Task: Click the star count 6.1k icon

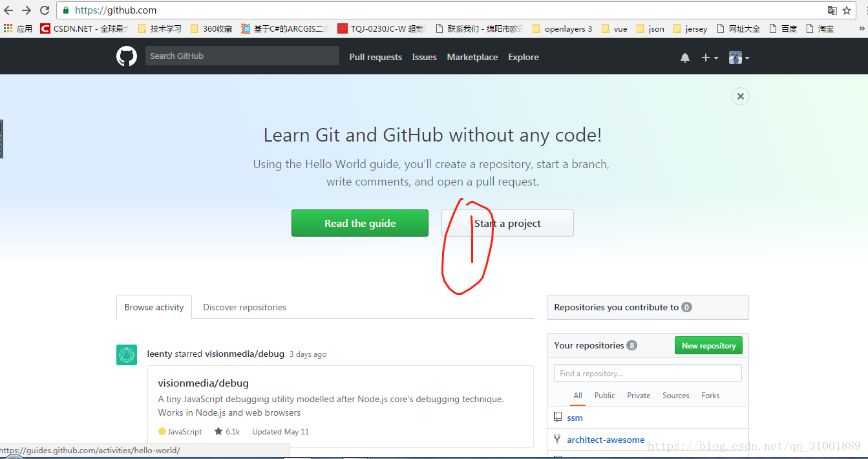Action: (218, 431)
